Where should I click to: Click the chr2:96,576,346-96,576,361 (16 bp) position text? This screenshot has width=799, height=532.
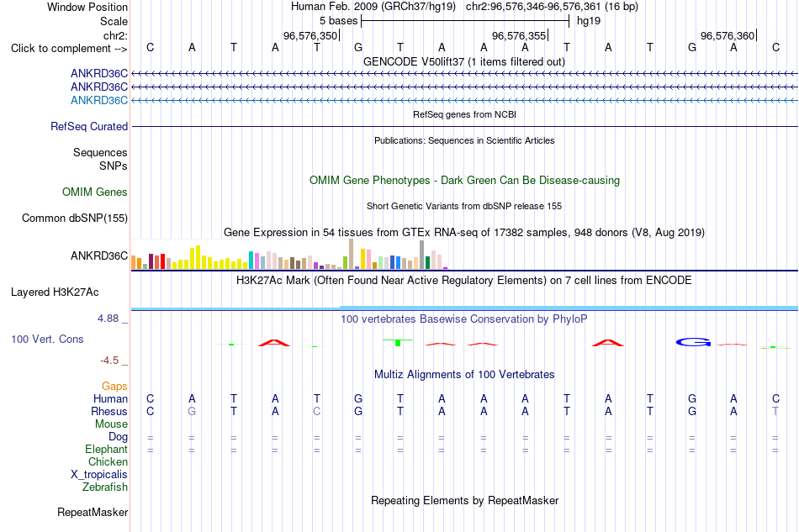[552, 7]
